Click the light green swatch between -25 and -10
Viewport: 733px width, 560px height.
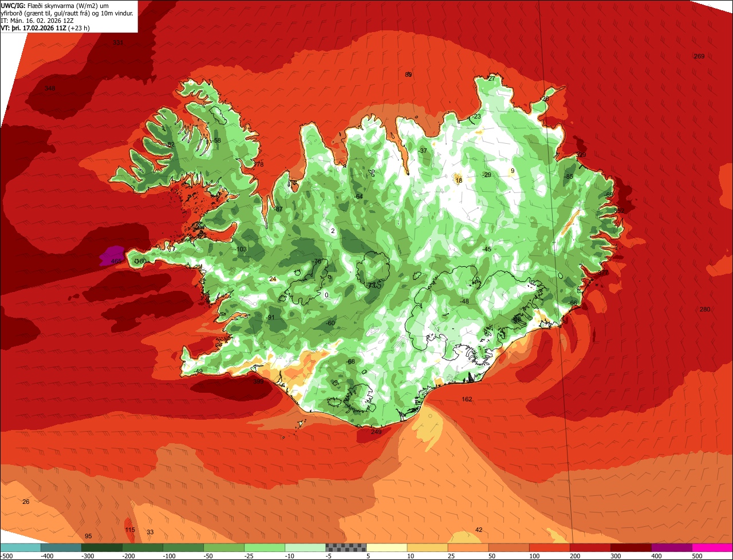tap(264, 547)
